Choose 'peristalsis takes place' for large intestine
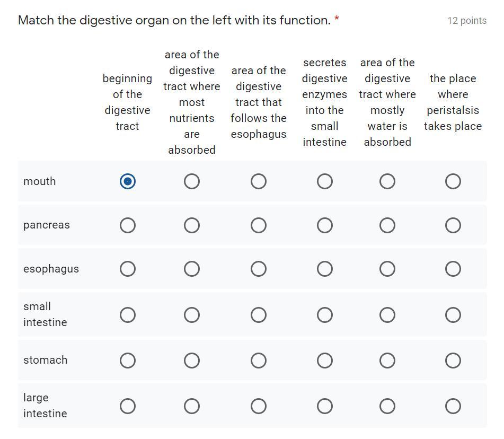This screenshot has width=504, height=439. point(453,406)
